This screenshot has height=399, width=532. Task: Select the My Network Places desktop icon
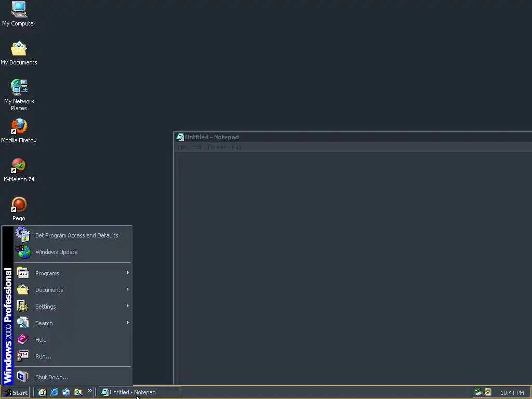pyautogui.click(x=19, y=95)
